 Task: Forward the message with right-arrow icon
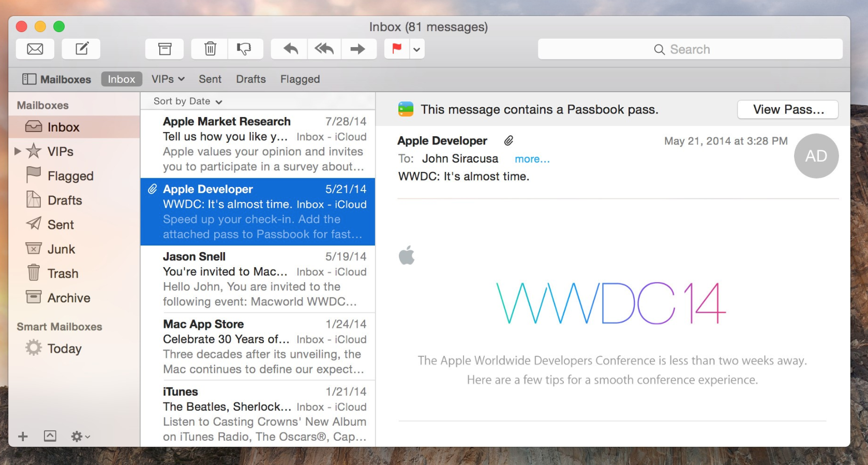tap(358, 49)
